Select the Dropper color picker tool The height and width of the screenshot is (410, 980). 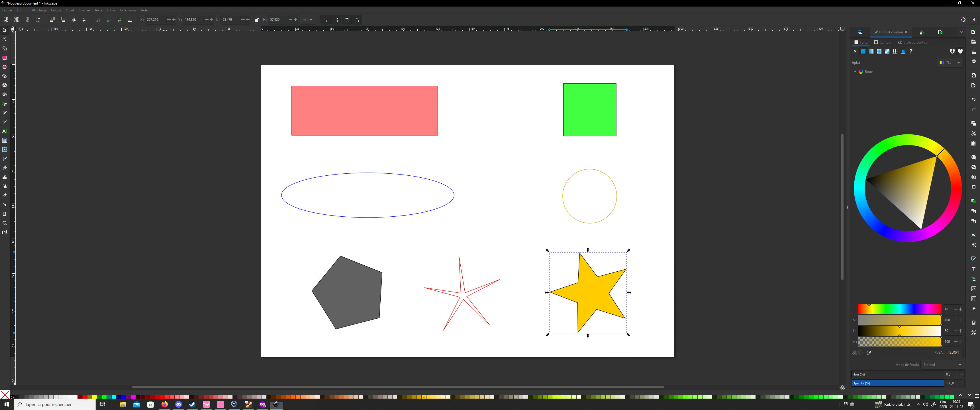pos(5,159)
